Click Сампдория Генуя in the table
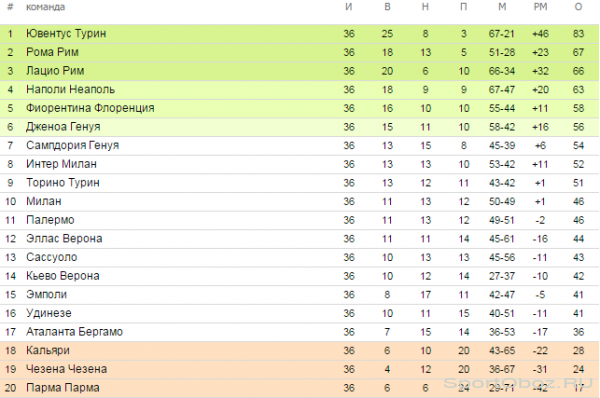 tap(72, 145)
